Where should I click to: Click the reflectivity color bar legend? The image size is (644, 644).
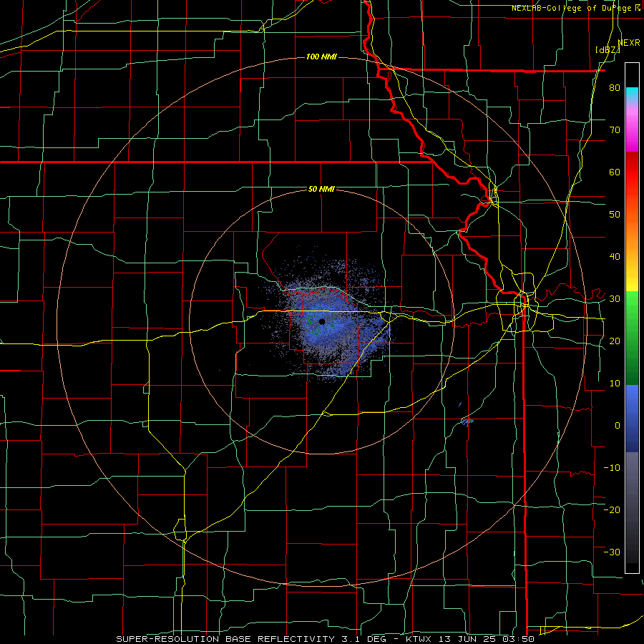point(632,318)
